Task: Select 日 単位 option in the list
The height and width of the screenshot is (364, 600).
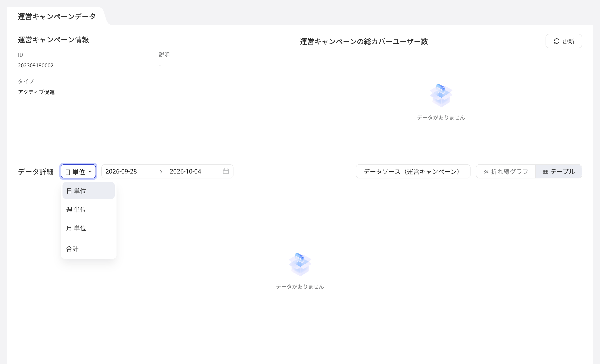Action: pyautogui.click(x=88, y=190)
